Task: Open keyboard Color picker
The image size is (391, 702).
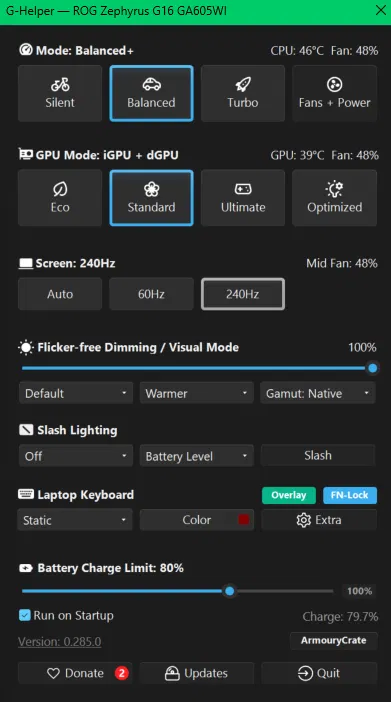Action: (197, 520)
